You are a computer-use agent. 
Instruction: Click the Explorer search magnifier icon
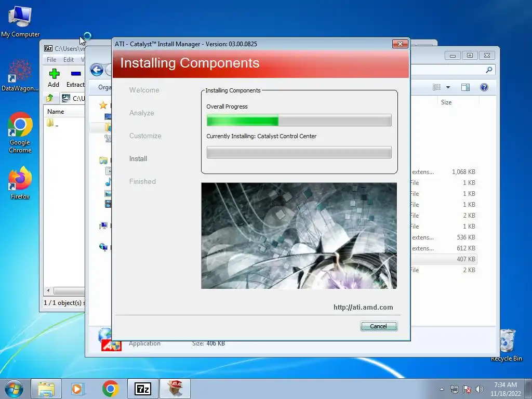click(489, 70)
